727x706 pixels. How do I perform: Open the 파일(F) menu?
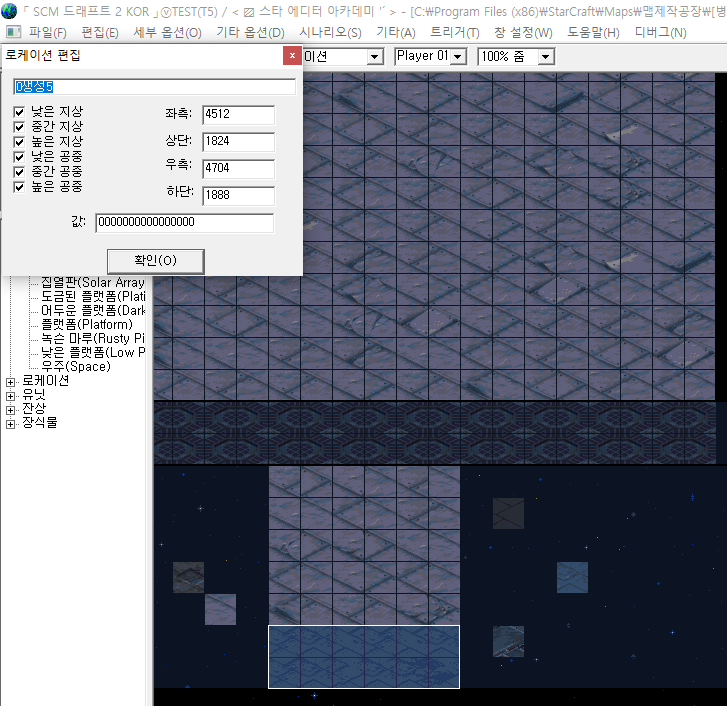48,33
